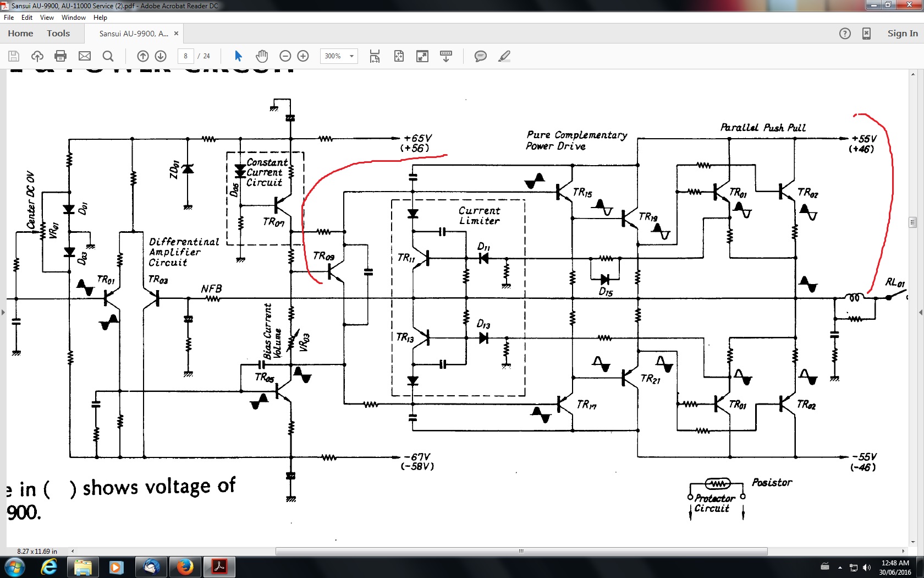Viewport: 924px width, 578px height.
Task: Click the page size text 8.27 x 11.69 in
Action: coord(37,551)
